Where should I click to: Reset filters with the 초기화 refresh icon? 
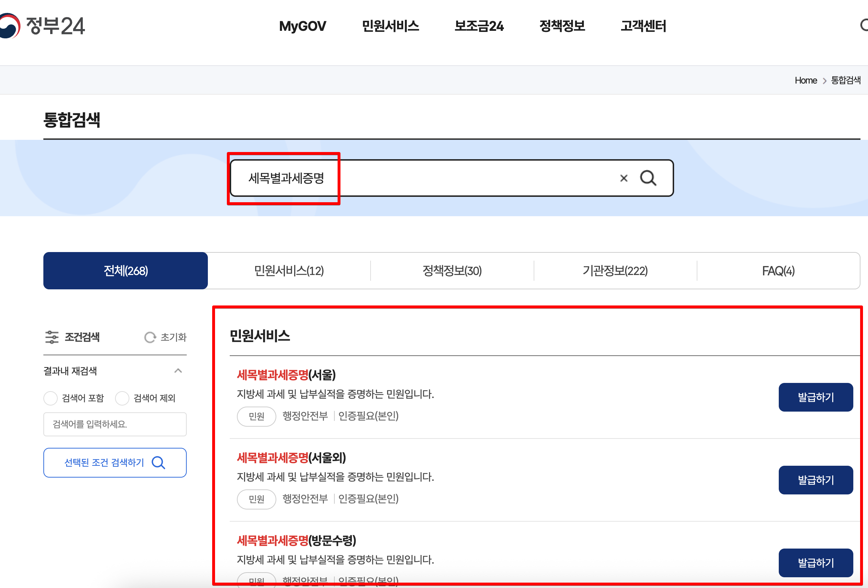(150, 337)
